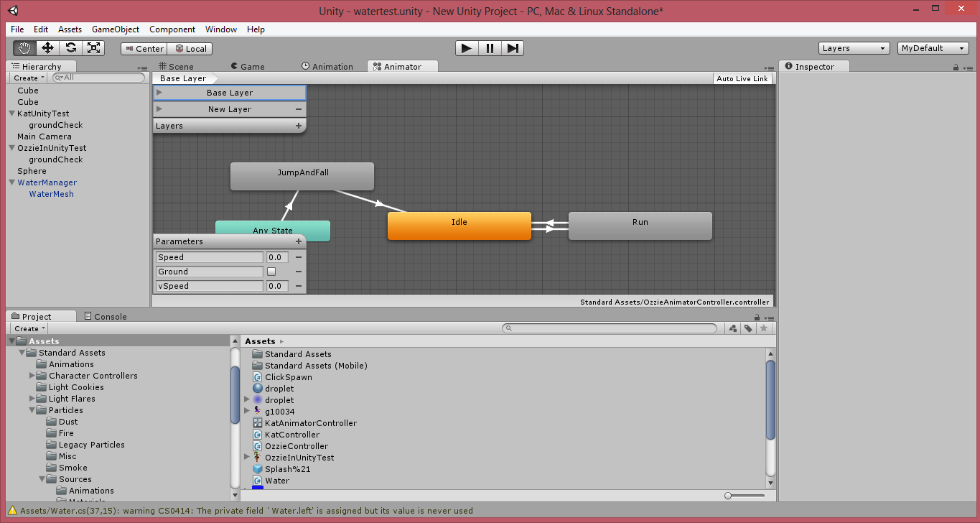Toggle the Ground parameter checkbox
980x523 pixels.
pos(271,272)
